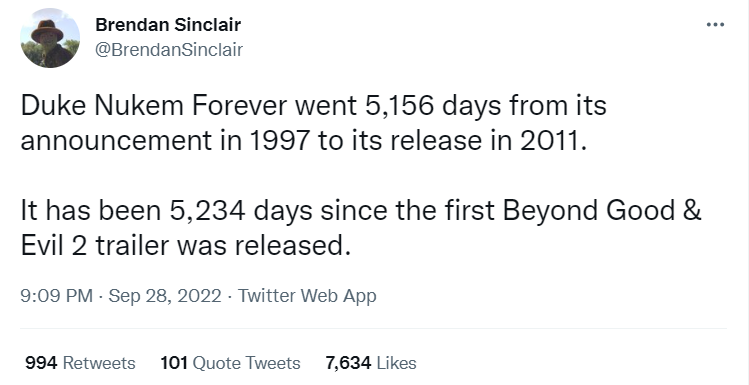Viewport: 749px width, 385px height.
Task: Show who liked via Likes label
Action: coord(396,363)
